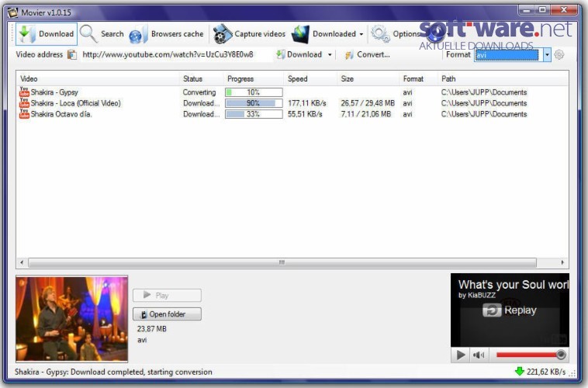Click the list scroll right arrow
This screenshot has width=588, height=388.
pos(562,262)
